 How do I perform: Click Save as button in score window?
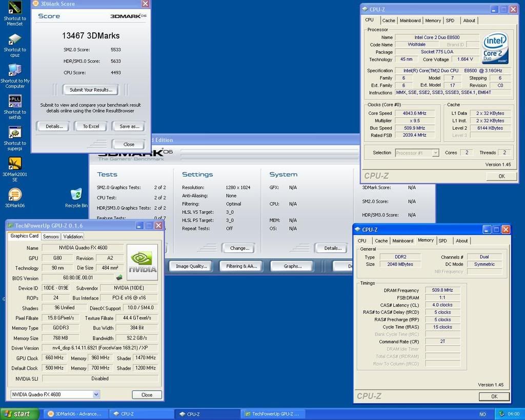(129, 126)
